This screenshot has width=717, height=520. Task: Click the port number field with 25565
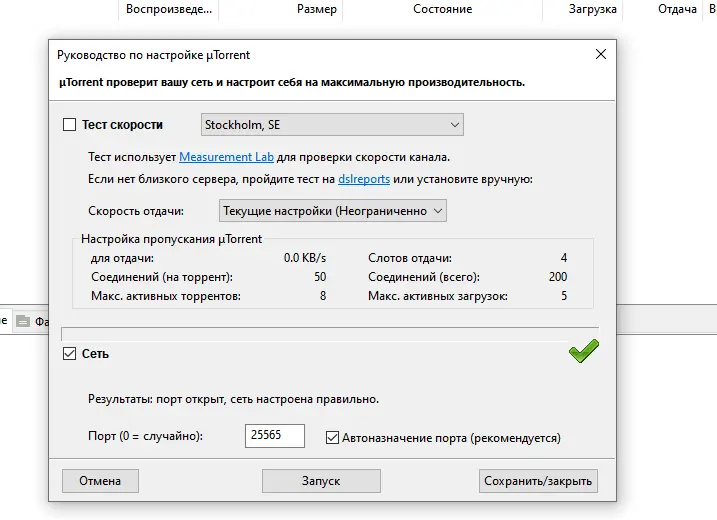tap(274, 436)
